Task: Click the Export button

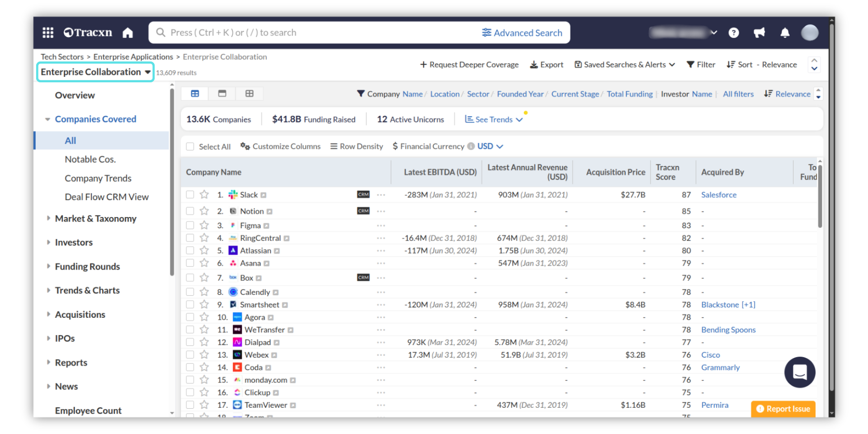Action: pyautogui.click(x=547, y=65)
